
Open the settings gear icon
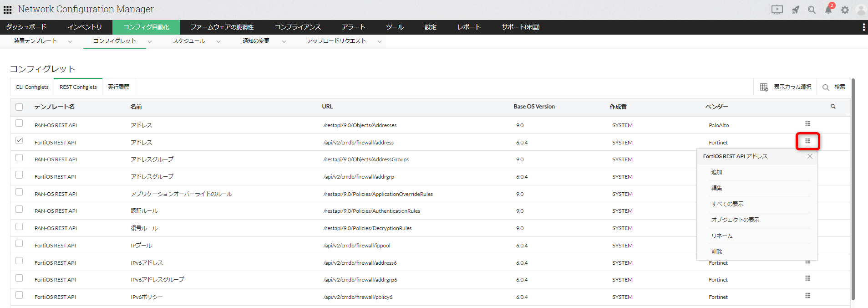click(845, 10)
